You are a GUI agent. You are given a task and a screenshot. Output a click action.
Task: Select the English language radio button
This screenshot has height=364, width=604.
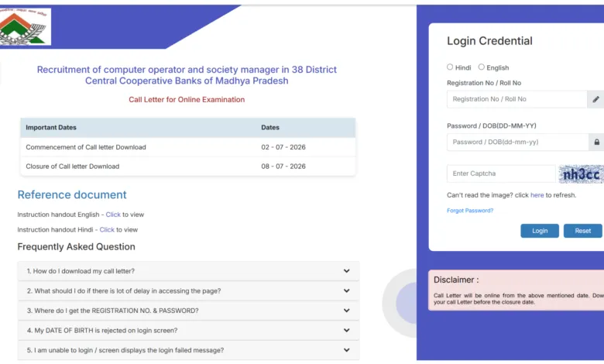481,67
